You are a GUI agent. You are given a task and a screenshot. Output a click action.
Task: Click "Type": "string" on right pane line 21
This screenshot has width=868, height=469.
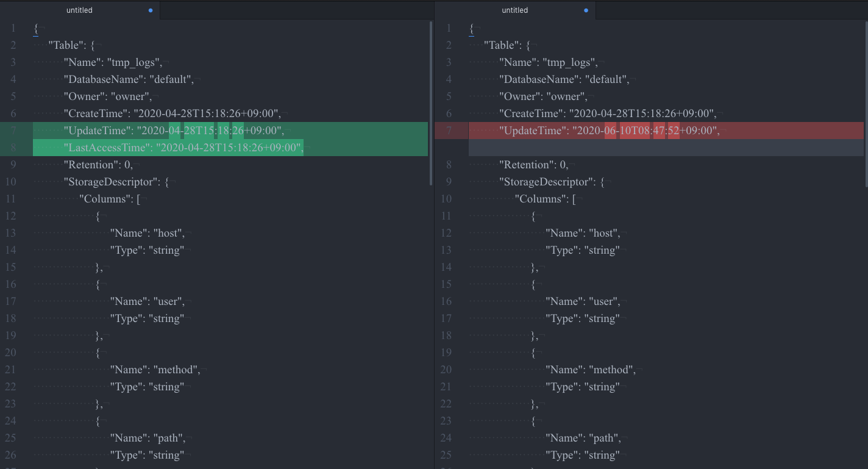[583, 387]
